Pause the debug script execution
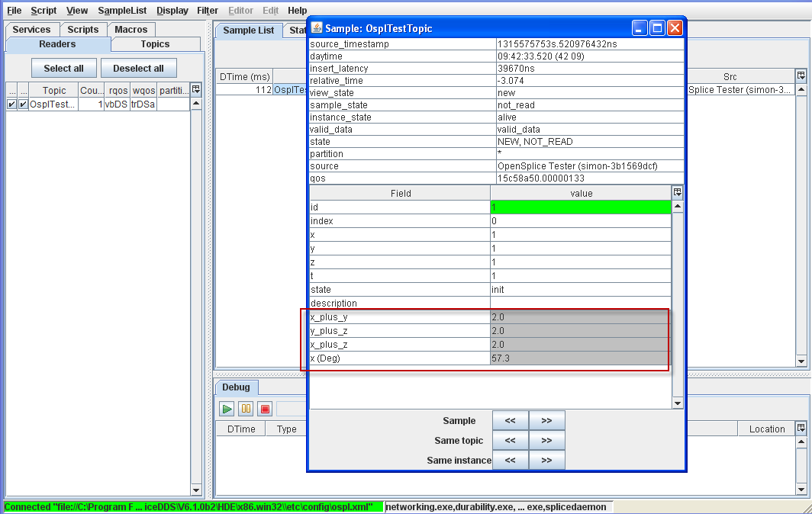The height and width of the screenshot is (514, 812). click(246, 409)
